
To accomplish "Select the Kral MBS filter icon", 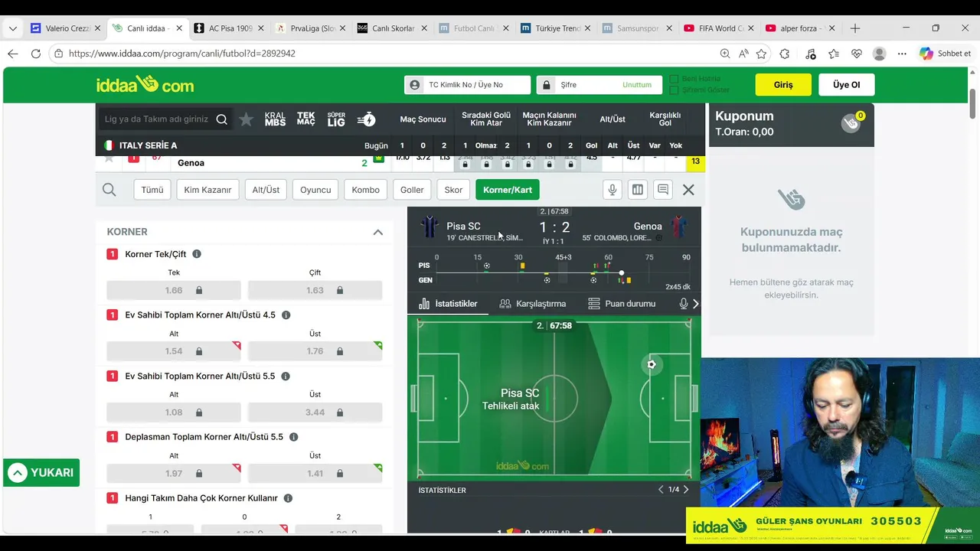I will (275, 119).
